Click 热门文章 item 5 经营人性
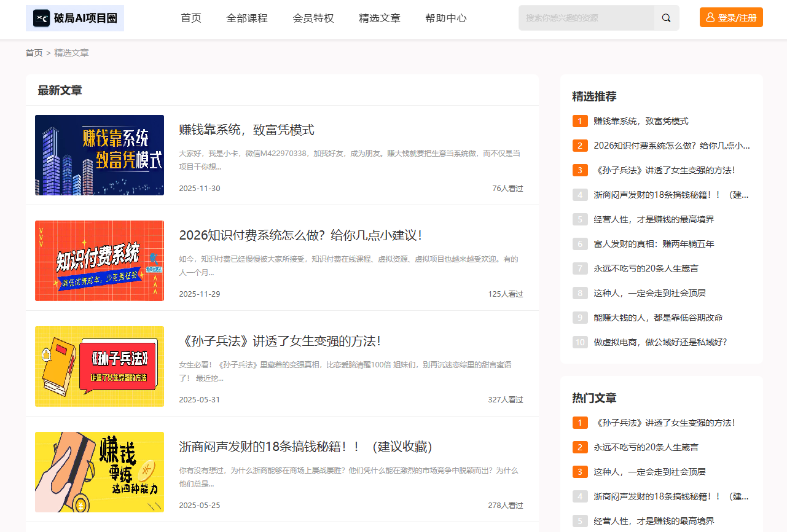The width and height of the screenshot is (787, 532). [654, 521]
